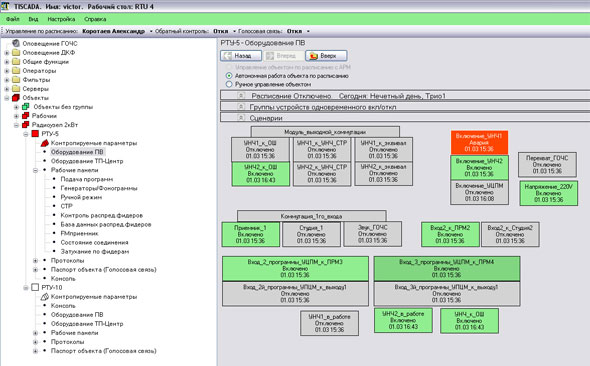Toggle Включение_УНЧ2 device block
This screenshot has width=590, height=366.
(479, 167)
